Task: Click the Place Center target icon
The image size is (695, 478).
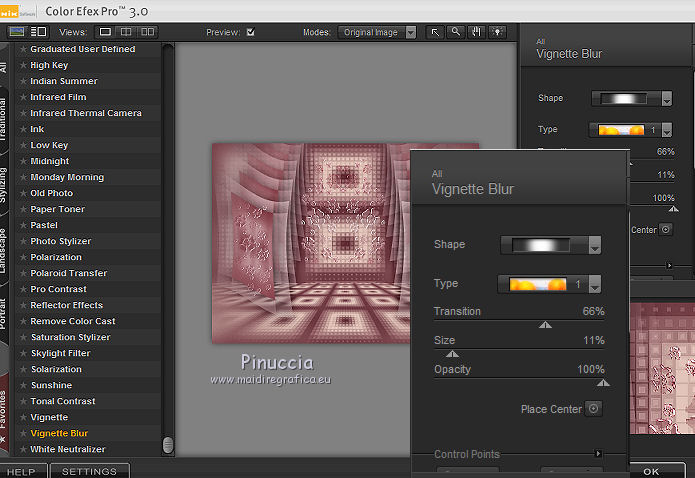Action: 593,409
